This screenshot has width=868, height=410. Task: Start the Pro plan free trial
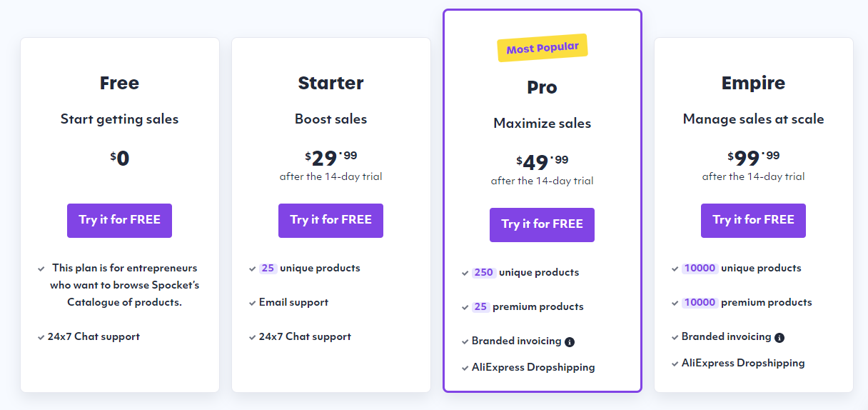(x=542, y=224)
